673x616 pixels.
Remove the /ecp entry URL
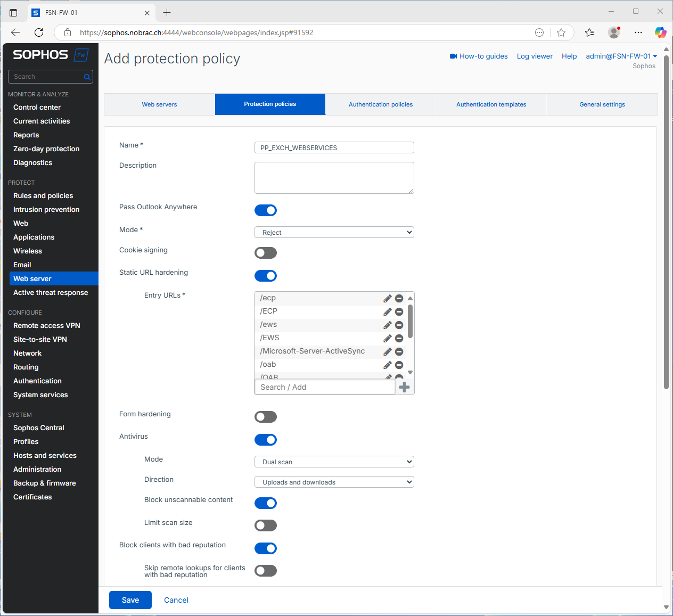tap(399, 298)
